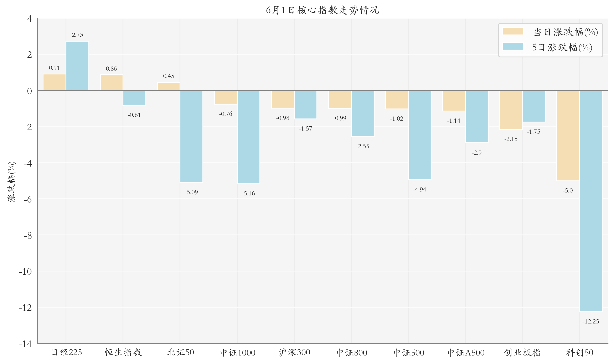Click the y-axis tick label -6
The width and height of the screenshot is (614, 364).
(28, 200)
